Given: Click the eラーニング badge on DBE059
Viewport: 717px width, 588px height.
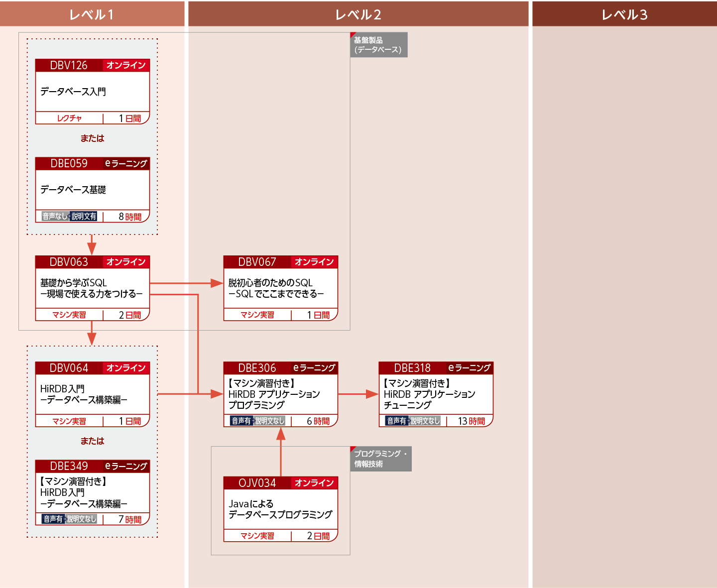Looking at the screenshot, I should 126,163.
